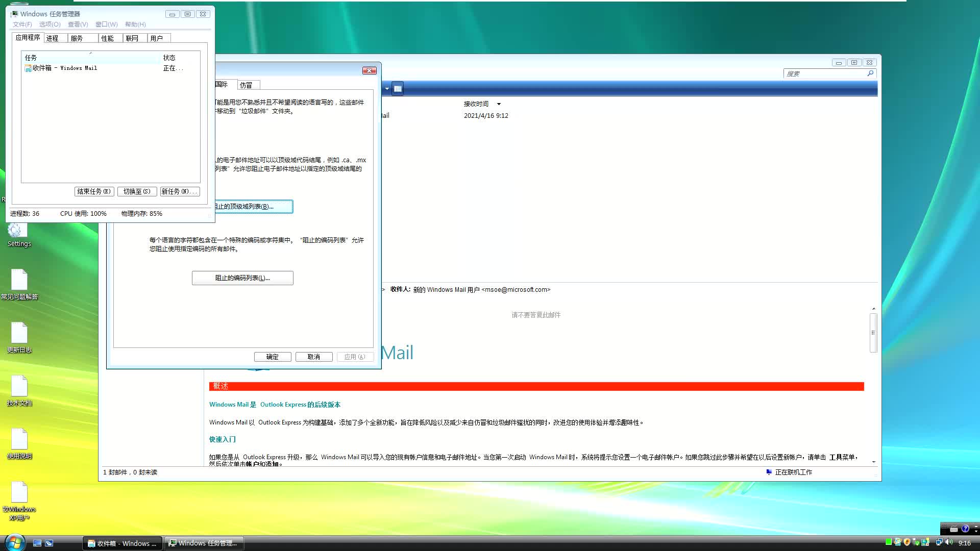This screenshot has height=551, width=980.
Task: Open 阻止的编码列表 button
Action: (x=242, y=278)
